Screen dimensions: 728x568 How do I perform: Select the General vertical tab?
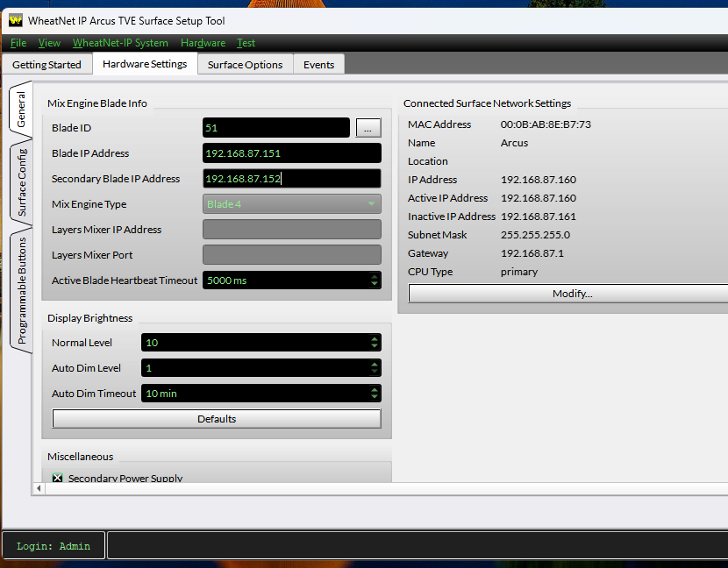(21, 110)
